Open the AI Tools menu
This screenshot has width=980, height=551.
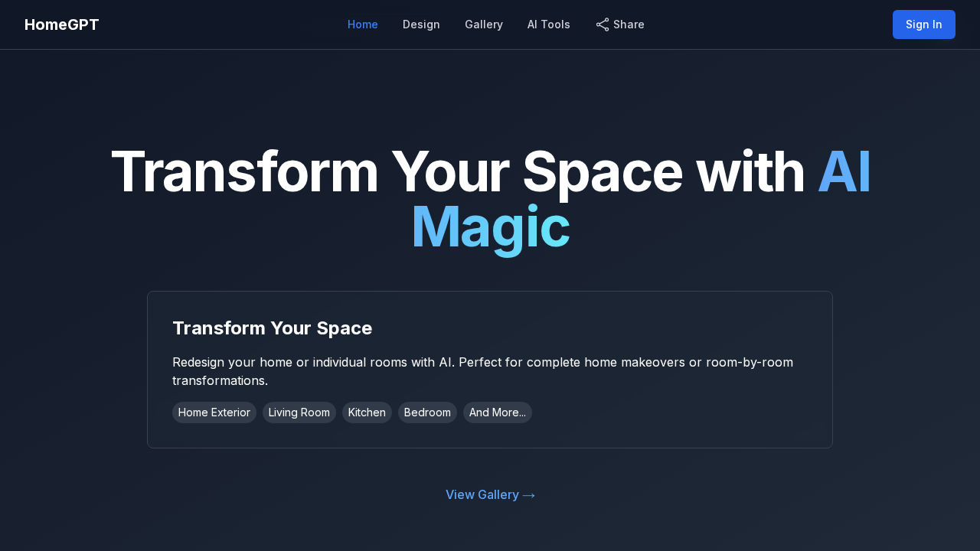tap(548, 24)
